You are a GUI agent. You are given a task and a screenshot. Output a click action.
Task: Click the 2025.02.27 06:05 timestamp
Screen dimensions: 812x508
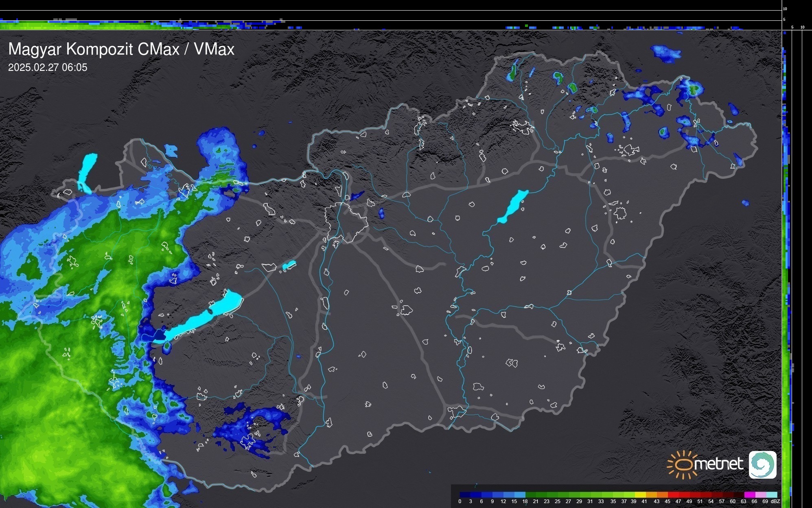tap(48, 68)
